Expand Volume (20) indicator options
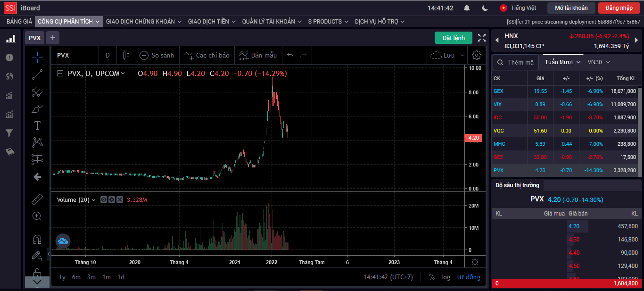 (93, 200)
